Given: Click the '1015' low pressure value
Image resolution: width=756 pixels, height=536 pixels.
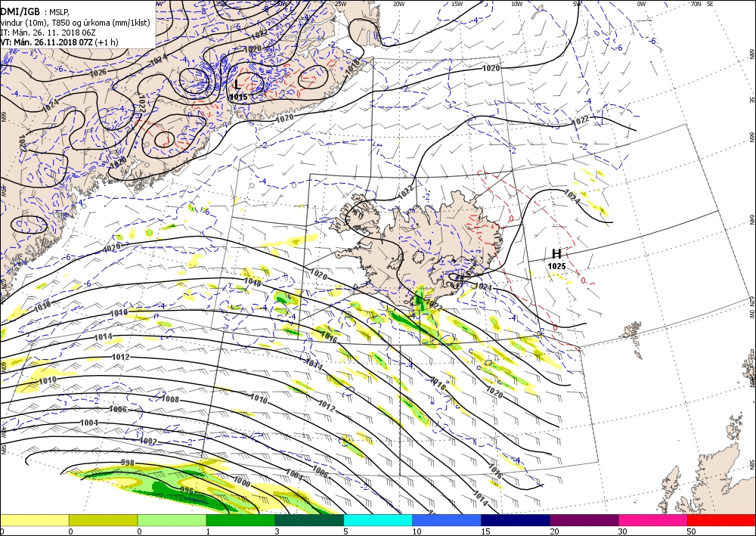Looking at the screenshot, I should pyautogui.click(x=239, y=97).
